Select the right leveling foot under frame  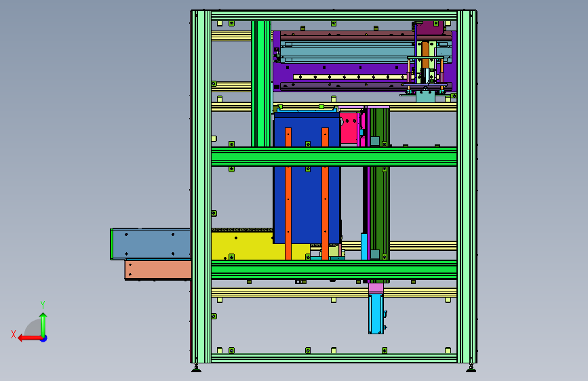coord(471,368)
